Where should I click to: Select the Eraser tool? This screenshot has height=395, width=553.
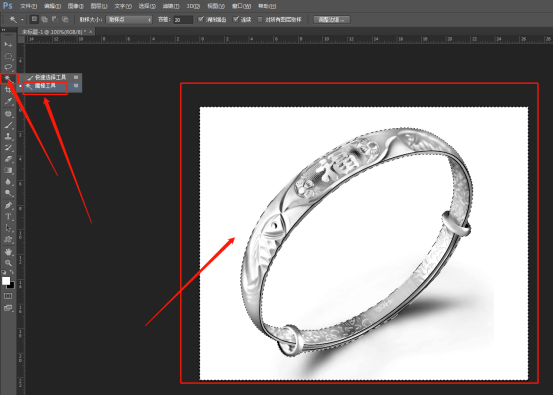click(x=8, y=159)
